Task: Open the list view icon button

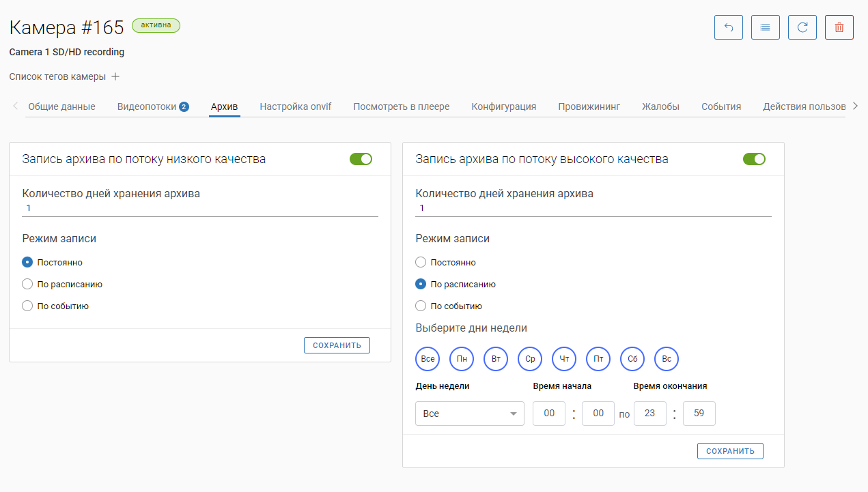Action: (x=765, y=27)
